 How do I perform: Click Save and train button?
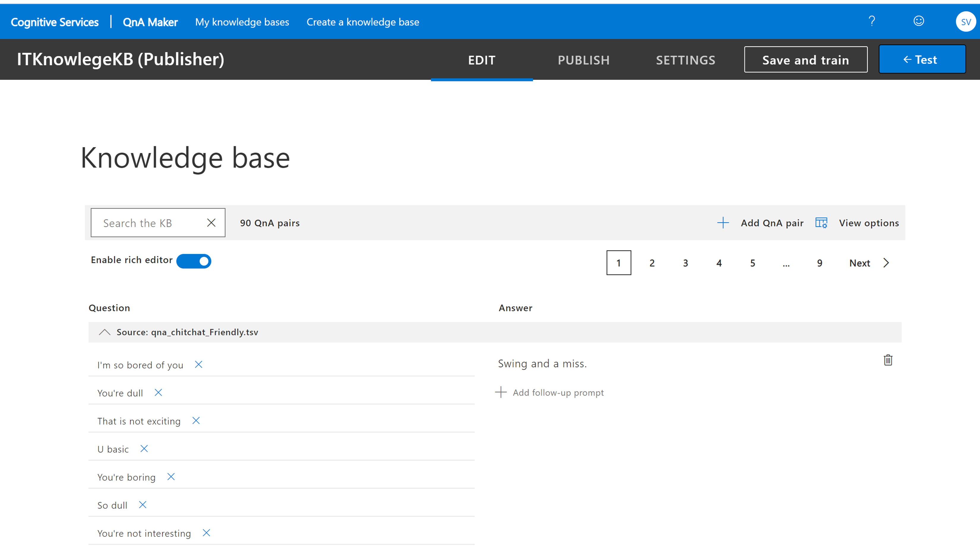pyautogui.click(x=806, y=60)
